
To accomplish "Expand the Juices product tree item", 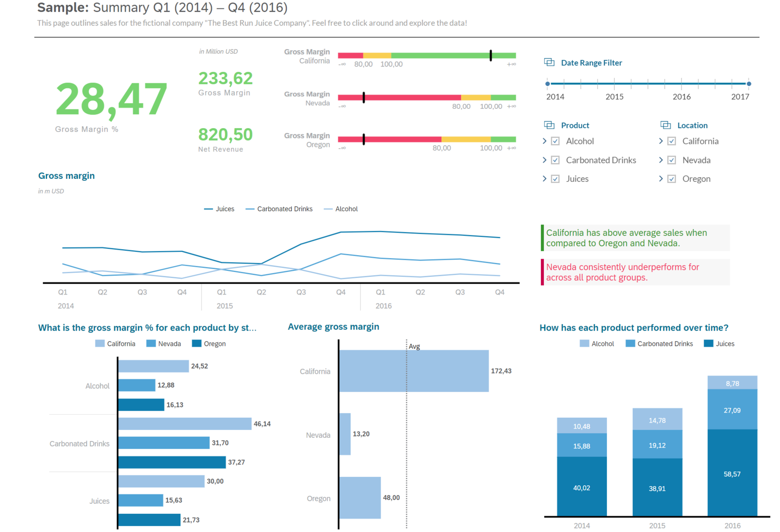I will pos(544,179).
